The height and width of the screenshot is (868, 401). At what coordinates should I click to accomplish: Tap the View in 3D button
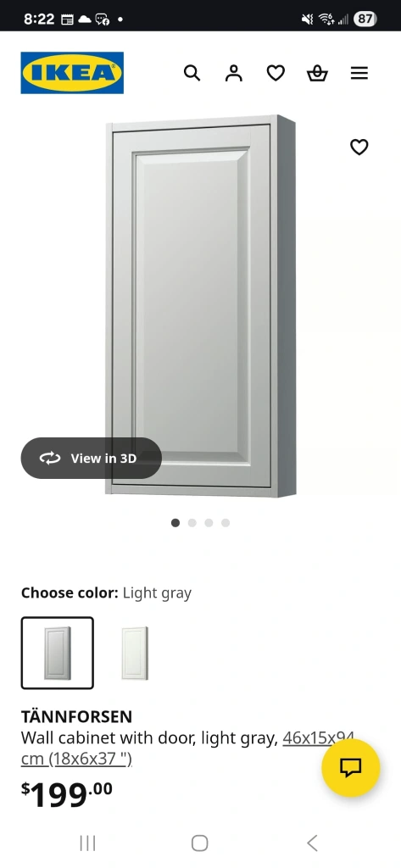(x=92, y=458)
